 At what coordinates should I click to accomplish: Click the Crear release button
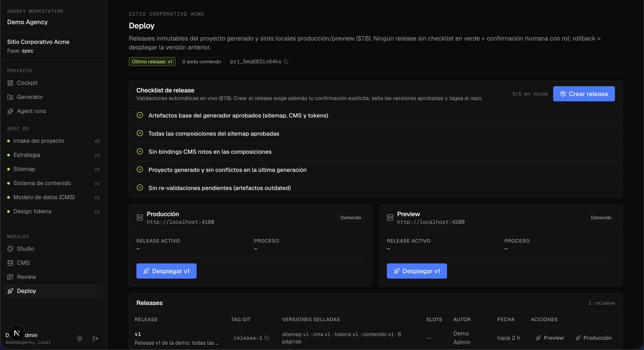coord(584,94)
